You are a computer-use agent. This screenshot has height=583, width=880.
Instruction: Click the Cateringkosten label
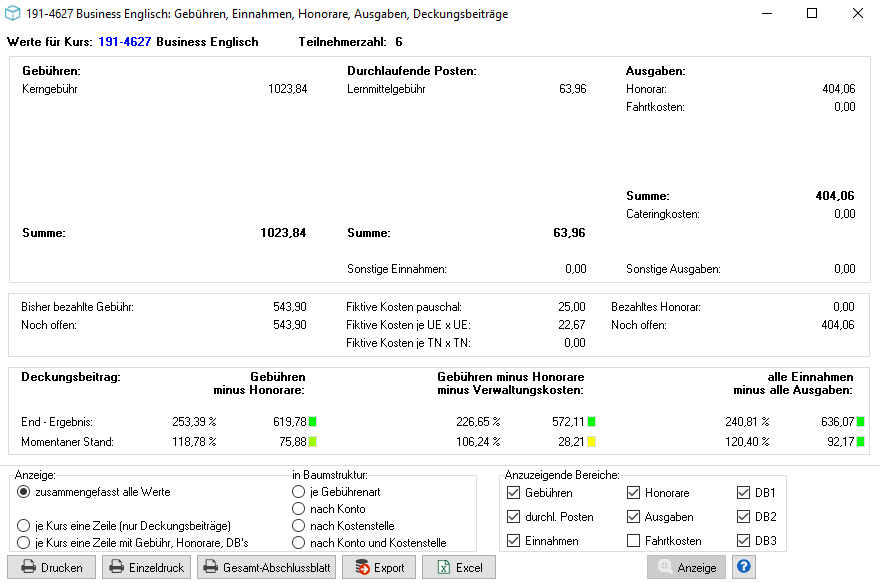point(663,214)
